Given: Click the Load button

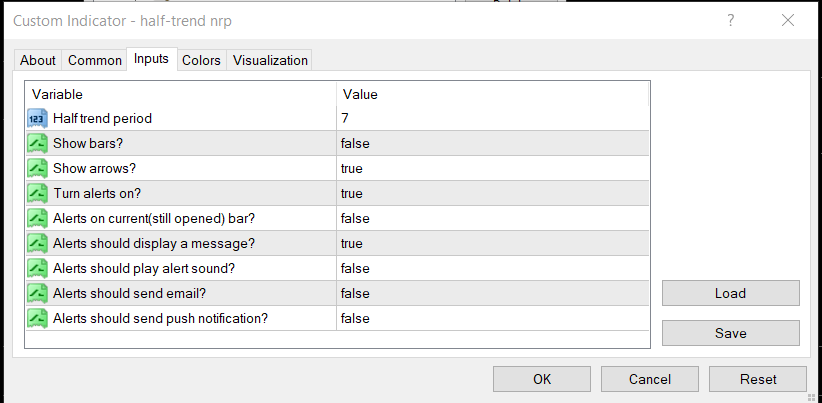Looking at the screenshot, I should (730, 293).
